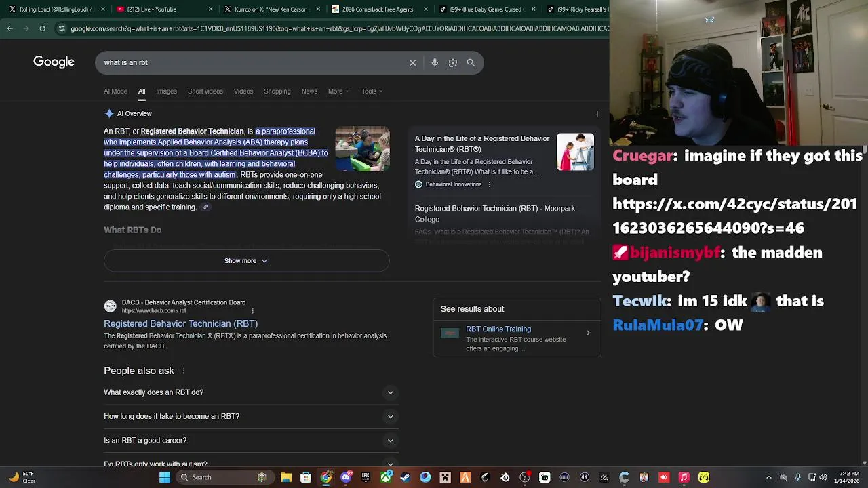Open 'A Day in the Life' RBT article
The height and width of the screenshot is (488, 868).
tap(482, 144)
